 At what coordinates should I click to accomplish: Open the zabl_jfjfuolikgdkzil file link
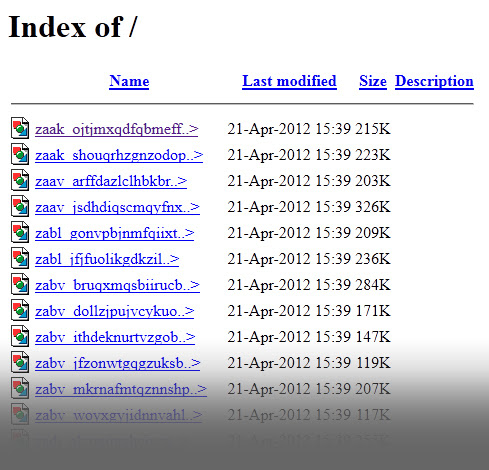(x=107, y=259)
